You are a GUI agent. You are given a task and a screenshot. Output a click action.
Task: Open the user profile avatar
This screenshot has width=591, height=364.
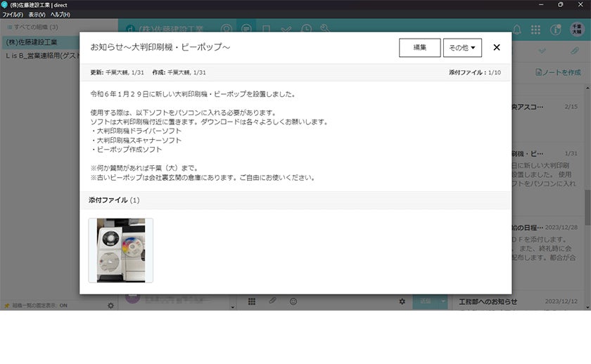click(577, 30)
